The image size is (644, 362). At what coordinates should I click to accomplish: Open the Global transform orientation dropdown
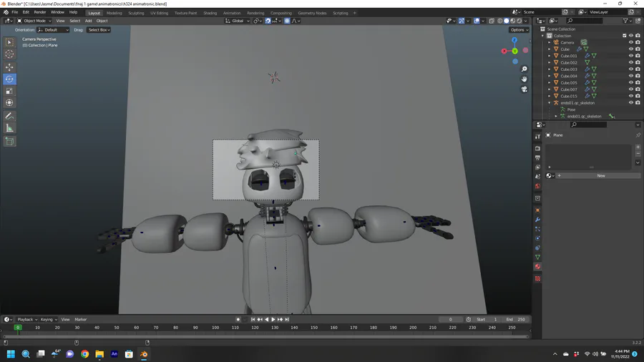point(238,21)
